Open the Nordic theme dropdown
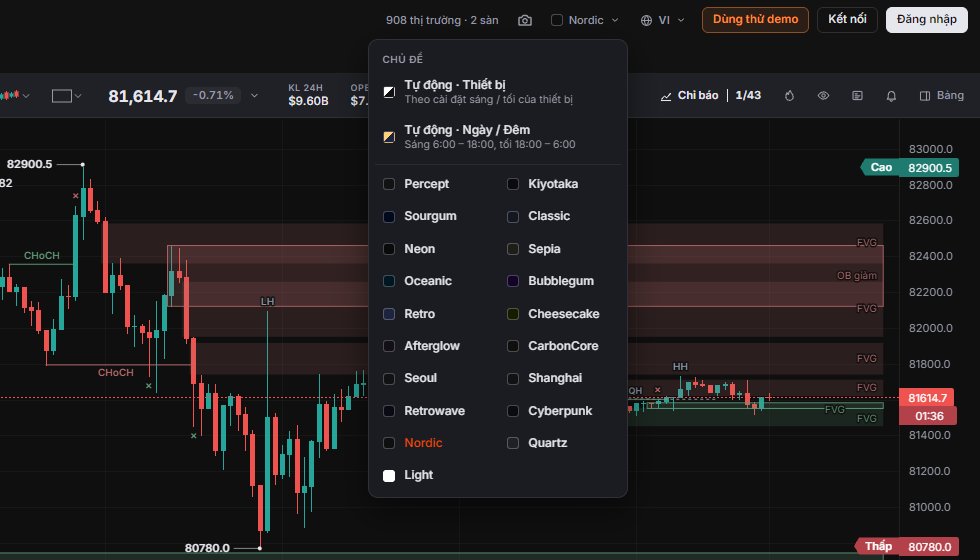Image resolution: width=980 pixels, height=560 pixels. click(x=585, y=21)
